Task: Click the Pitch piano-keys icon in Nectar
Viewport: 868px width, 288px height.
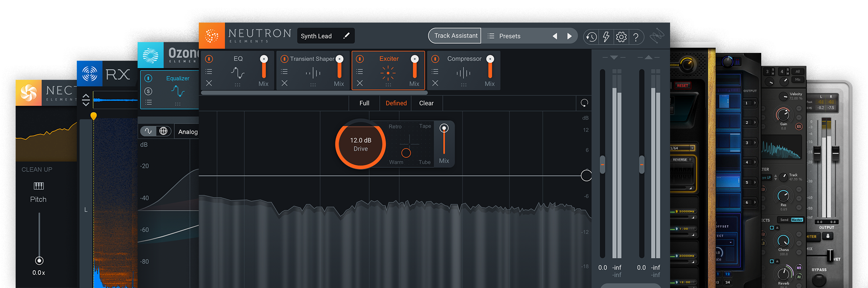Action: click(39, 186)
